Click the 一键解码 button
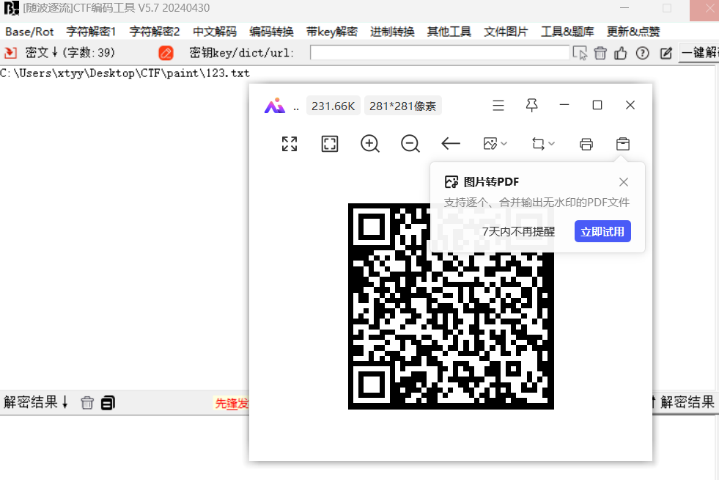This screenshot has height=480, width=719. click(699, 53)
